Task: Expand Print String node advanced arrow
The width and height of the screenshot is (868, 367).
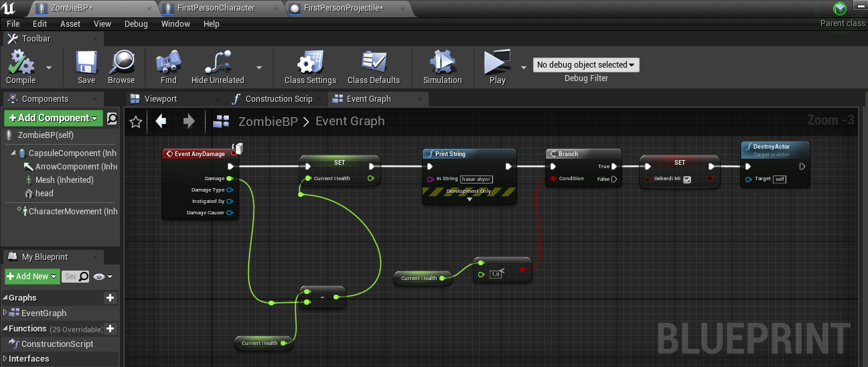Action: pos(469,199)
